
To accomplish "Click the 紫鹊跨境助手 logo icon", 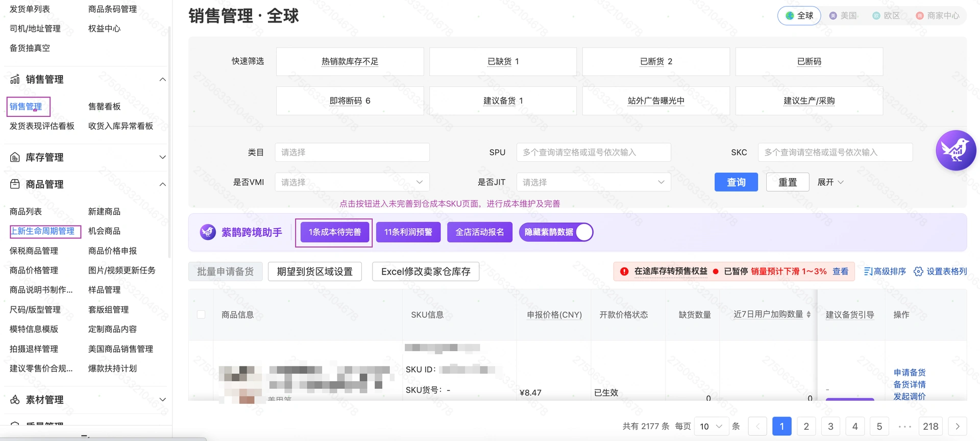I will click(x=208, y=232).
